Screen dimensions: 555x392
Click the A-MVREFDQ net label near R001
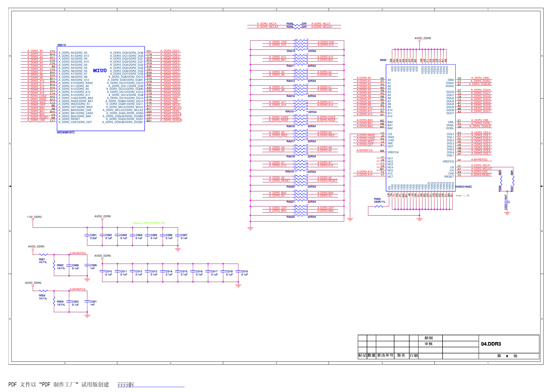(x=78, y=253)
